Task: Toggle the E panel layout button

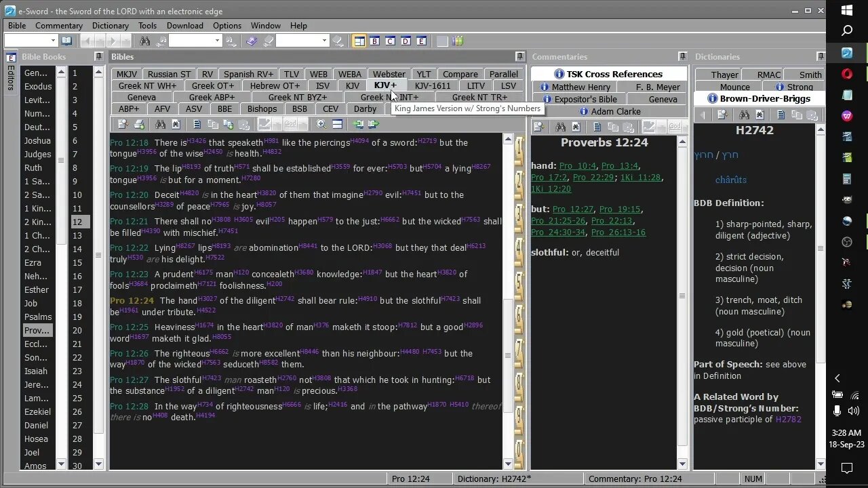Action: point(422,41)
